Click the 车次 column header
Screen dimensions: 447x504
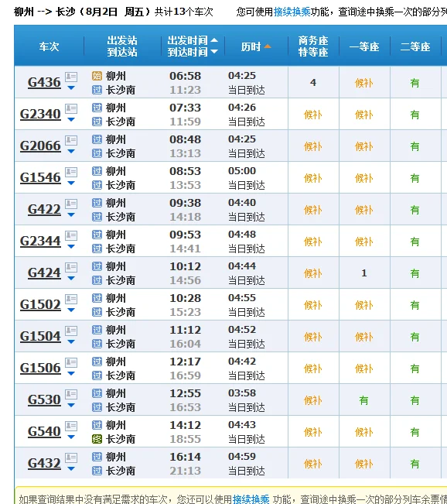coord(49,46)
